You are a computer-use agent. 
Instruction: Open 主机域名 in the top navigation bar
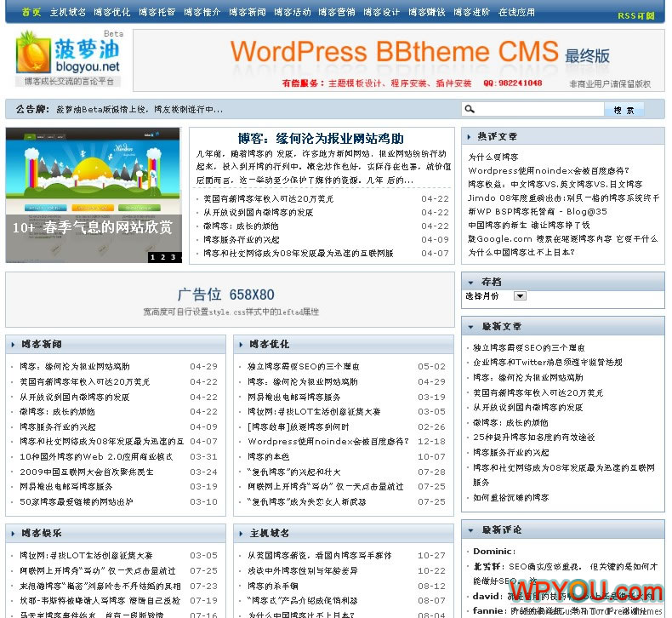tap(68, 12)
